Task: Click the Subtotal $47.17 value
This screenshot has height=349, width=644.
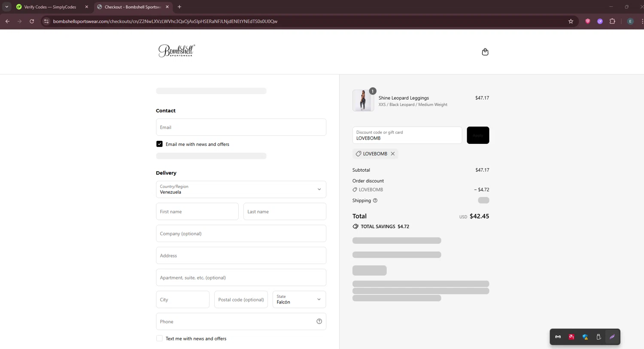Action: coord(482,170)
